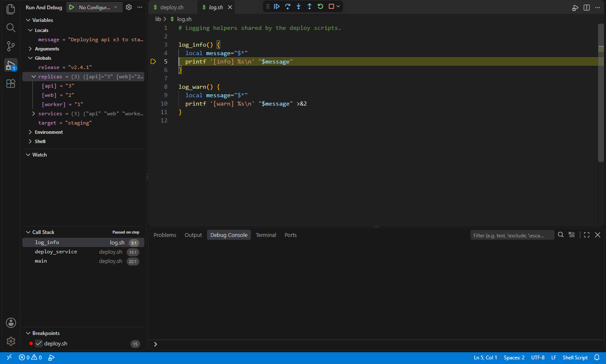606x364 pixels.
Task: Click Step Out in the debug toolbar
Action: point(309,6)
